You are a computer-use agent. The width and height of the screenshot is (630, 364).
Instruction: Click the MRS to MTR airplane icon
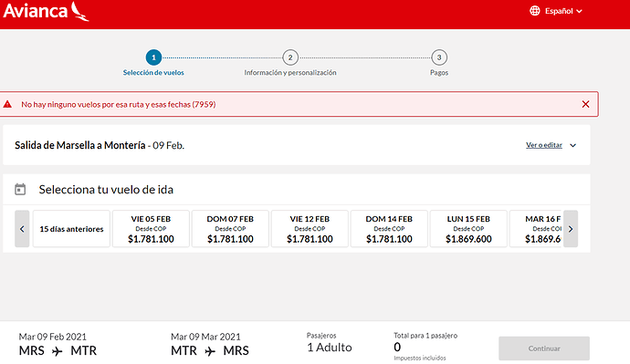point(58,351)
